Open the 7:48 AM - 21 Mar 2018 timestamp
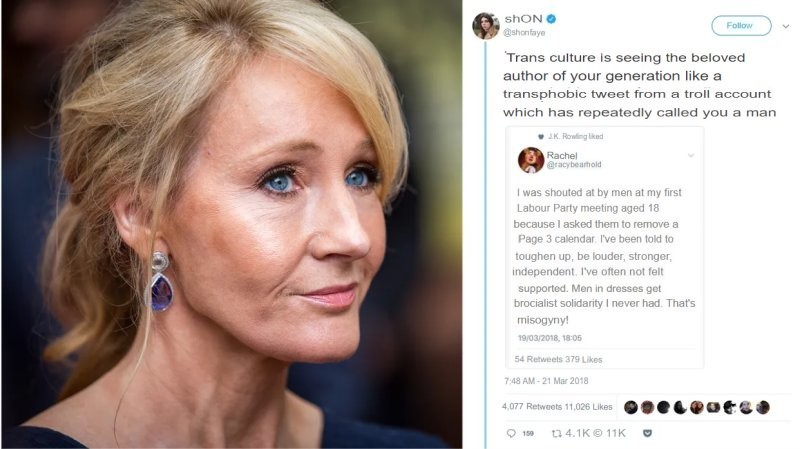This screenshot has height=449, width=800. point(546,381)
